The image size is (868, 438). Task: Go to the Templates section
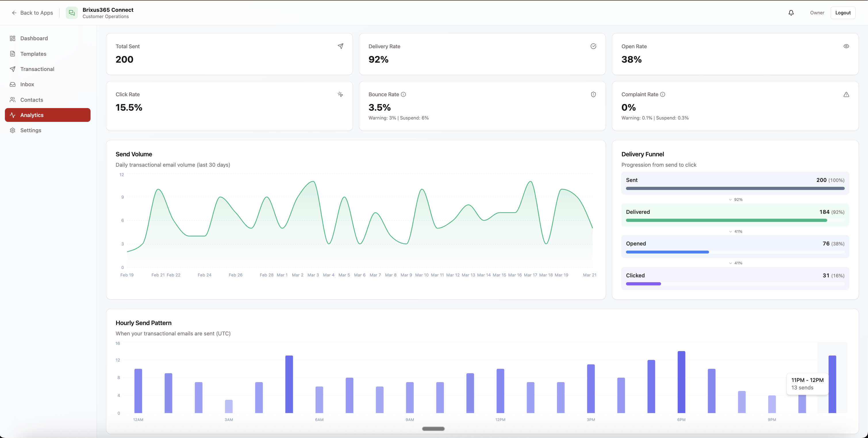pyautogui.click(x=47, y=54)
